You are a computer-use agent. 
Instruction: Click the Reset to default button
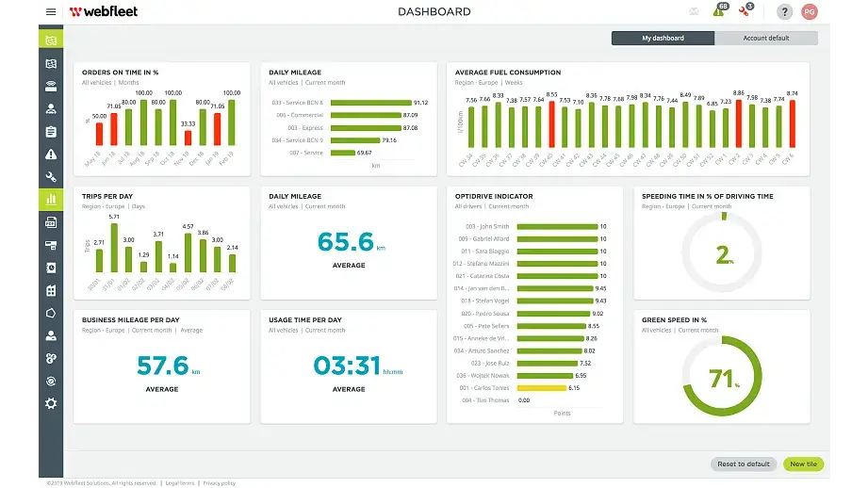point(744,464)
